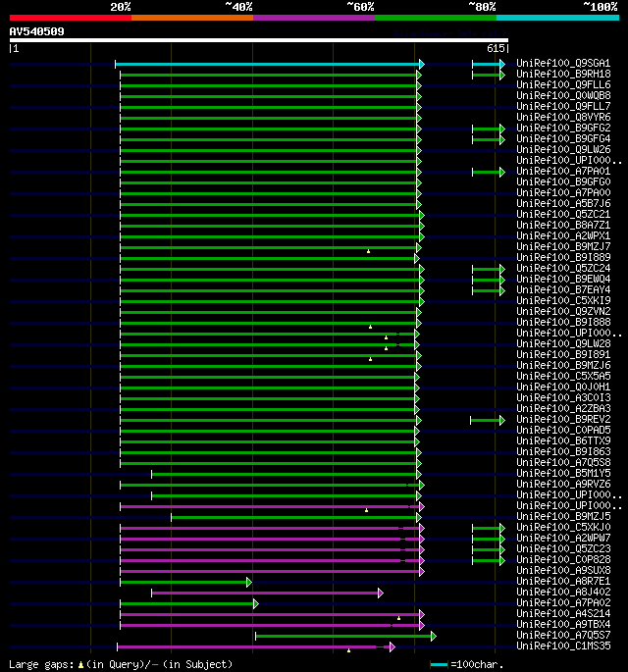This screenshot has width=628, height=672.
Task: Select the UniRef100_A7PA02 label
Action: 563,603
